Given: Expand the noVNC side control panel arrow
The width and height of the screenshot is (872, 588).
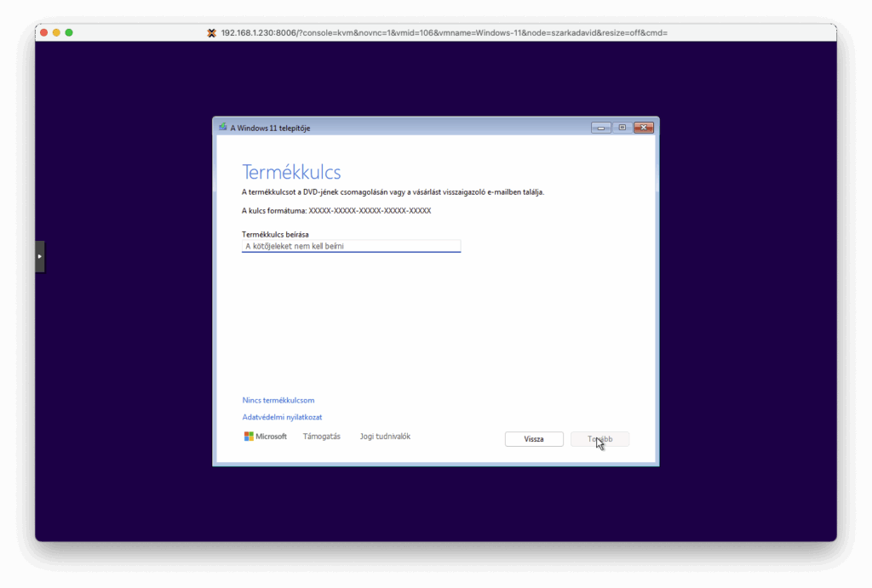Looking at the screenshot, I should (39, 256).
